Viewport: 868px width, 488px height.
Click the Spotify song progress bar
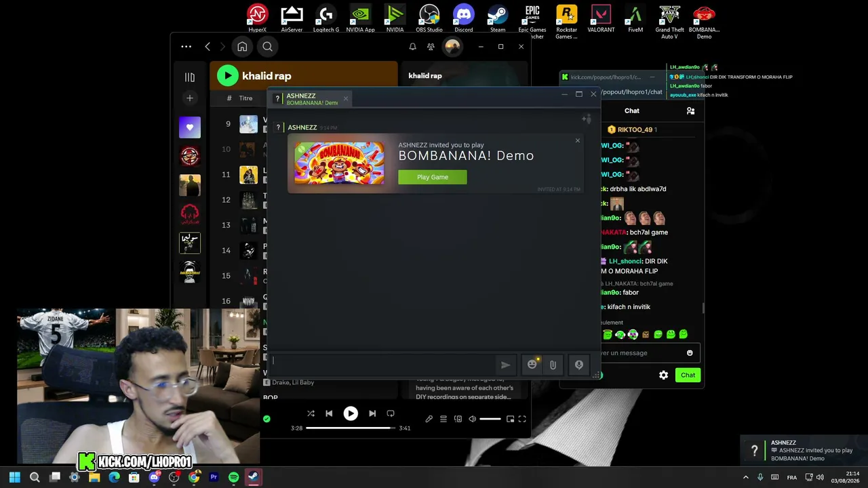click(x=351, y=428)
